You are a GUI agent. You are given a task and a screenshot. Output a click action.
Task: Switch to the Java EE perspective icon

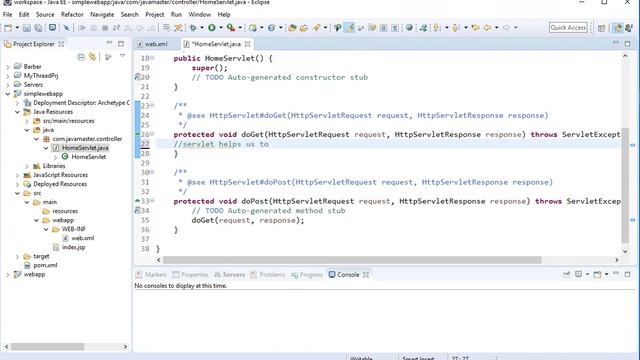tap(618, 28)
